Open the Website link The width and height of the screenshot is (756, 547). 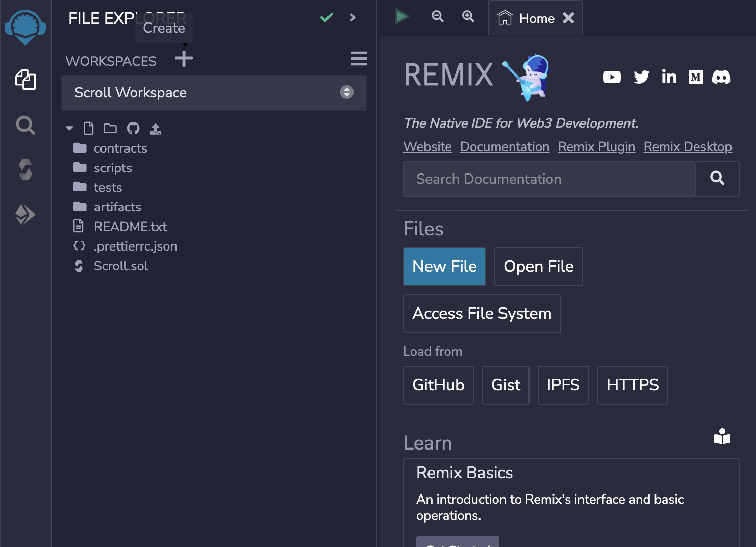[x=427, y=147]
